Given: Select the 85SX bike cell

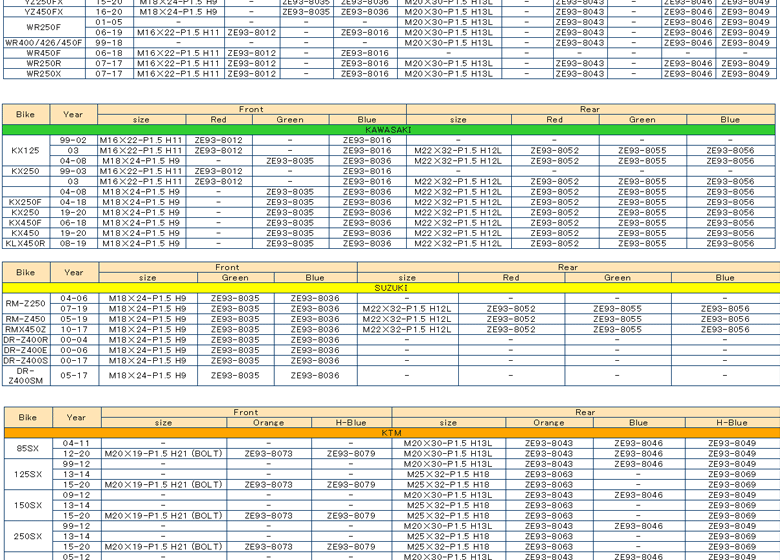Looking at the screenshot, I should click(28, 449).
